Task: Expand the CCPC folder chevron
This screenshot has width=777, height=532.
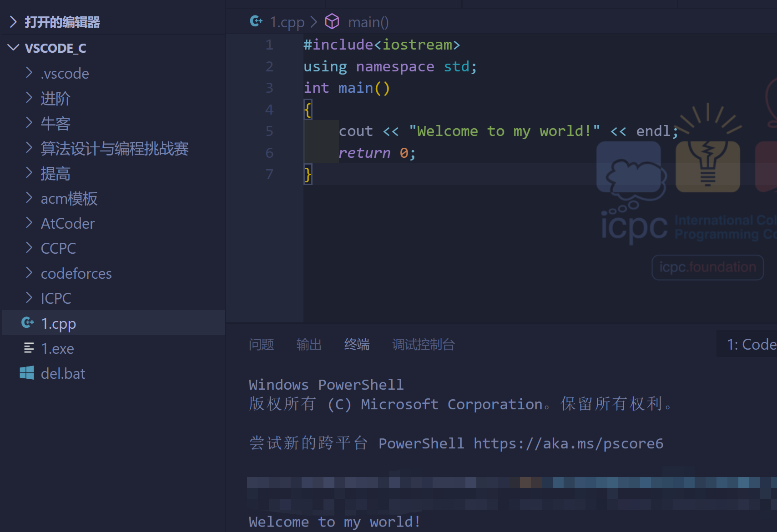Action: click(x=29, y=248)
